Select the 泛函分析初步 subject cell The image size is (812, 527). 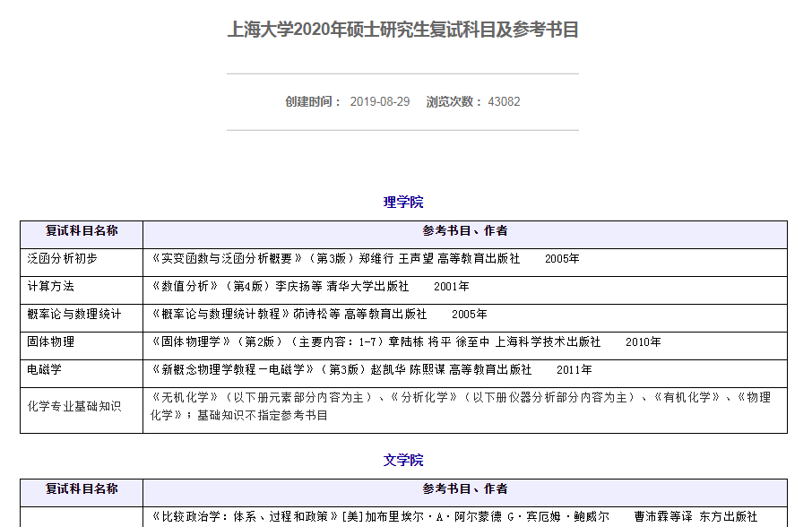coord(63,258)
